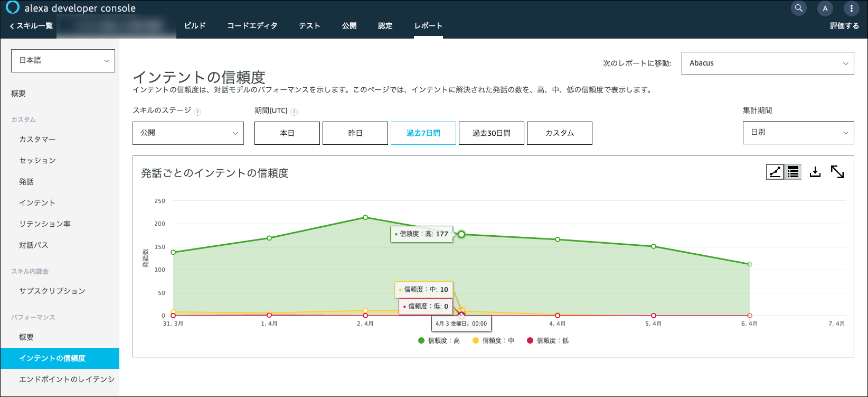Toggle 信頼度：低 legend series
The image size is (868, 397).
548,341
